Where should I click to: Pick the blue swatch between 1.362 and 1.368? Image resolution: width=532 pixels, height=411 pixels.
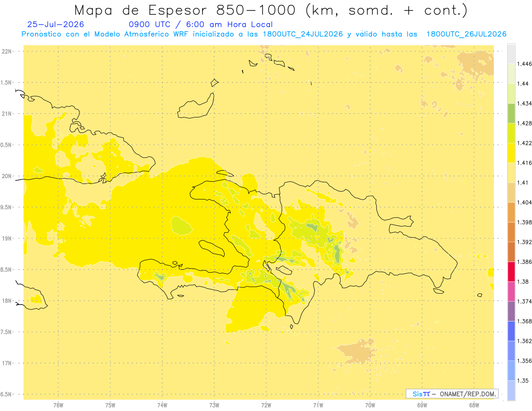511,331
